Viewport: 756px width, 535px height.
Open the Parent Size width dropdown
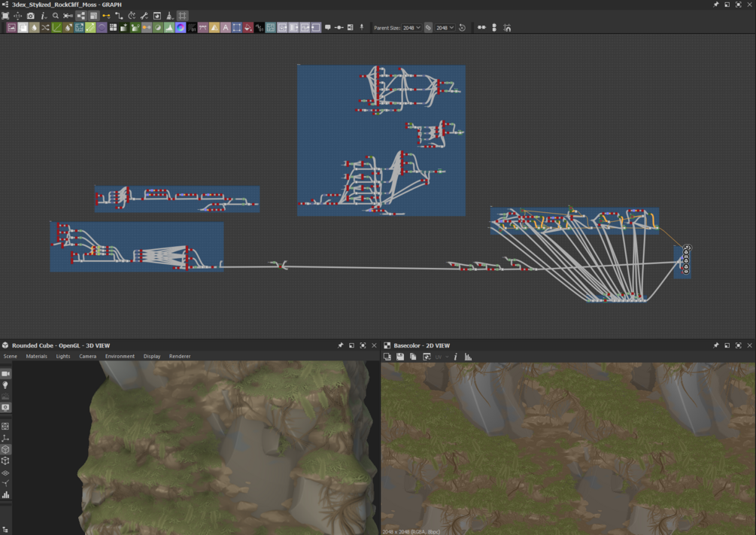point(411,28)
